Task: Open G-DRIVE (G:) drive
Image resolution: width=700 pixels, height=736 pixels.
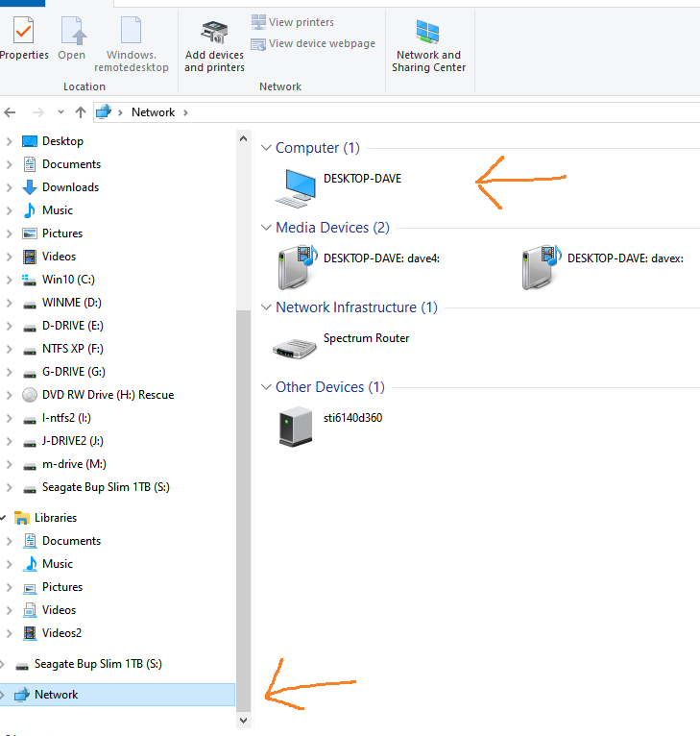Action: 73,371
